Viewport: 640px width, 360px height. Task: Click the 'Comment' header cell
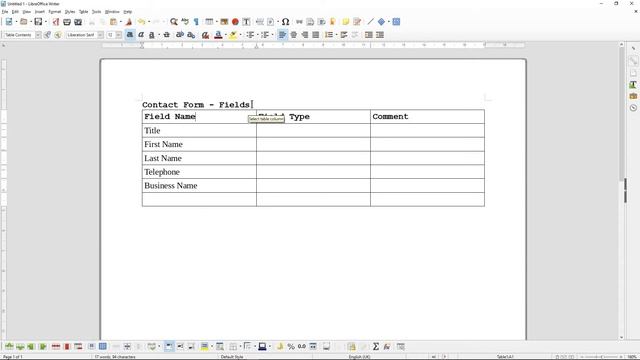coord(427,117)
